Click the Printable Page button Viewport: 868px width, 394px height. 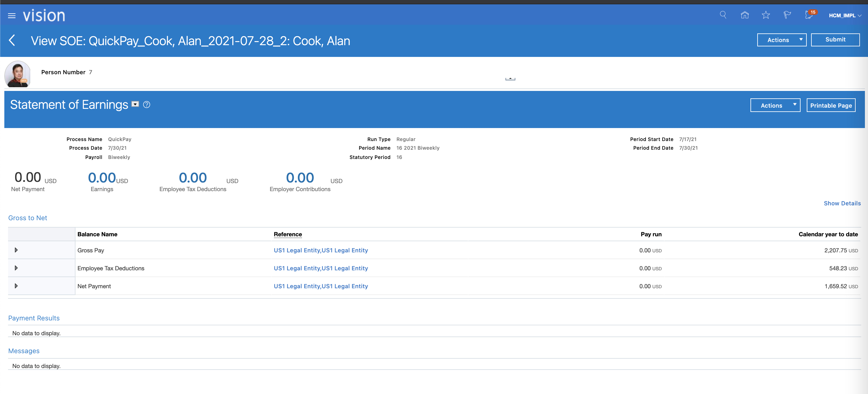(x=831, y=105)
